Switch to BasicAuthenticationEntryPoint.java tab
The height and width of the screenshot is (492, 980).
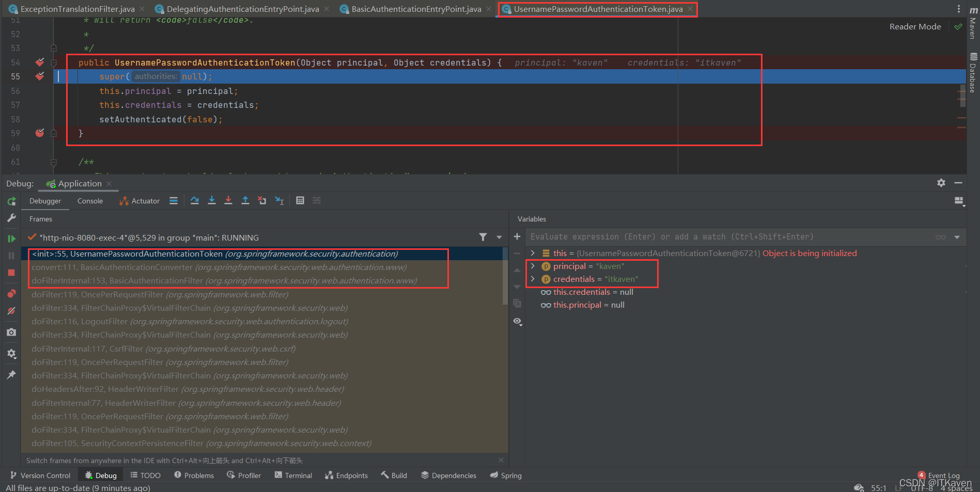click(x=416, y=9)
